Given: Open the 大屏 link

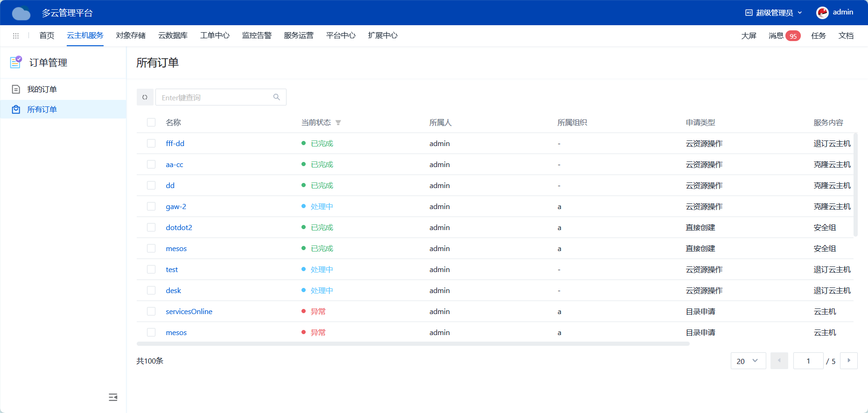Looking at the screenshot, I should 749,36.
